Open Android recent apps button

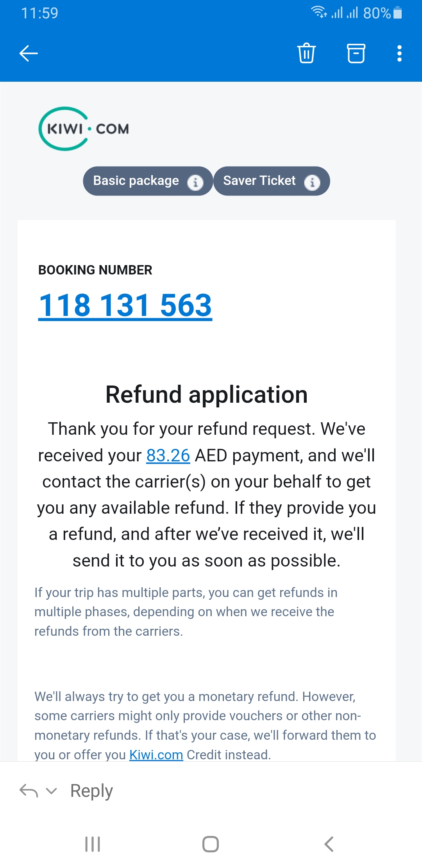pos(93,844)
